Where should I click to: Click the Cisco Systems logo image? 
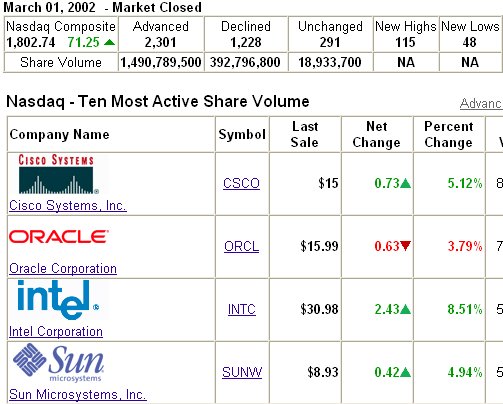pos(58,174)
